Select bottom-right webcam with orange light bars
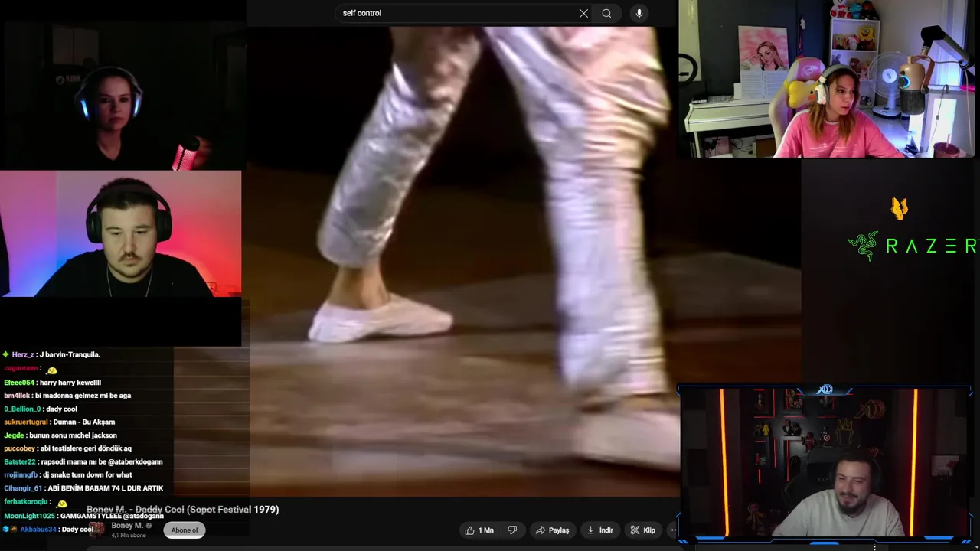Screen dimensions: 980x551 pos(825,463)
